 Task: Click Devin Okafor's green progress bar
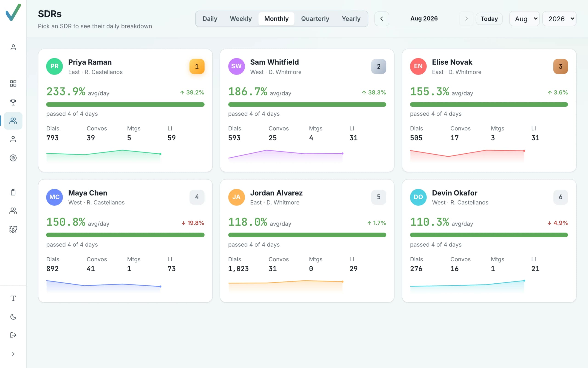pos(489,235)
